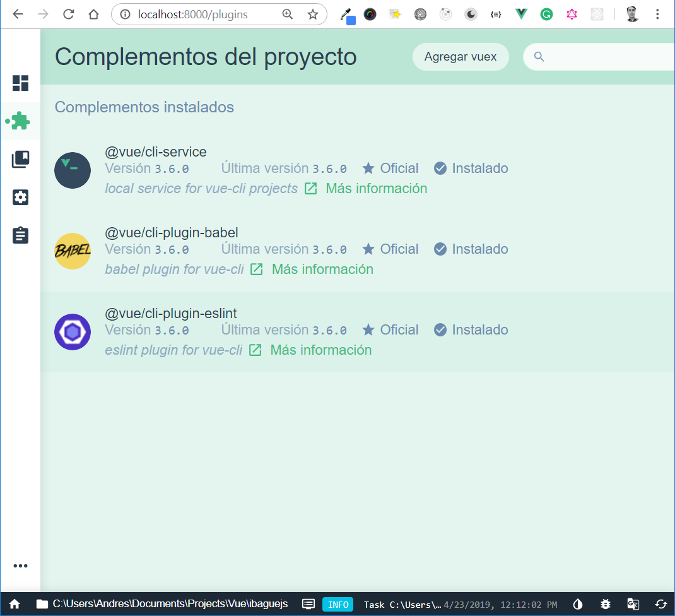Click the Agregar vuex button
This screenshot has width=675, height=616.
point(461,56)
